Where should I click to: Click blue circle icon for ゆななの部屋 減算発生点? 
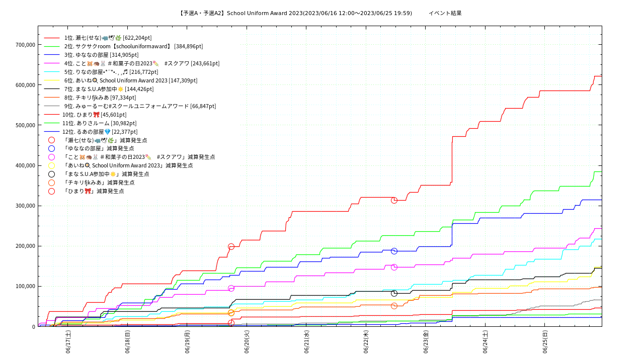[x=51, y=149]
